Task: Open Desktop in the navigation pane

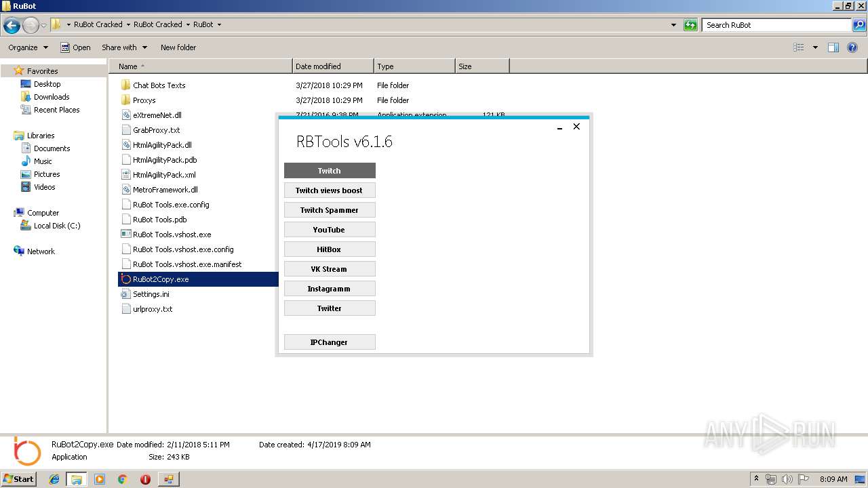Action: coord(47,84)
